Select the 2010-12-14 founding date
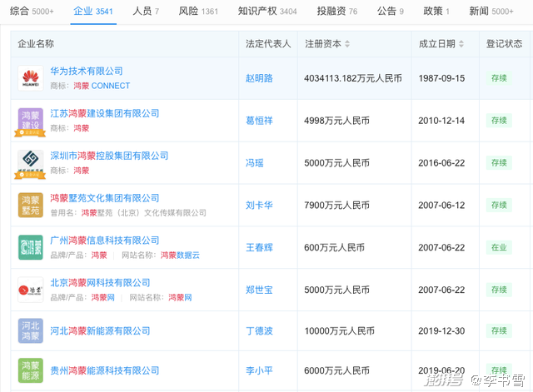Viewport: 533px width, 392px height. 441,121
